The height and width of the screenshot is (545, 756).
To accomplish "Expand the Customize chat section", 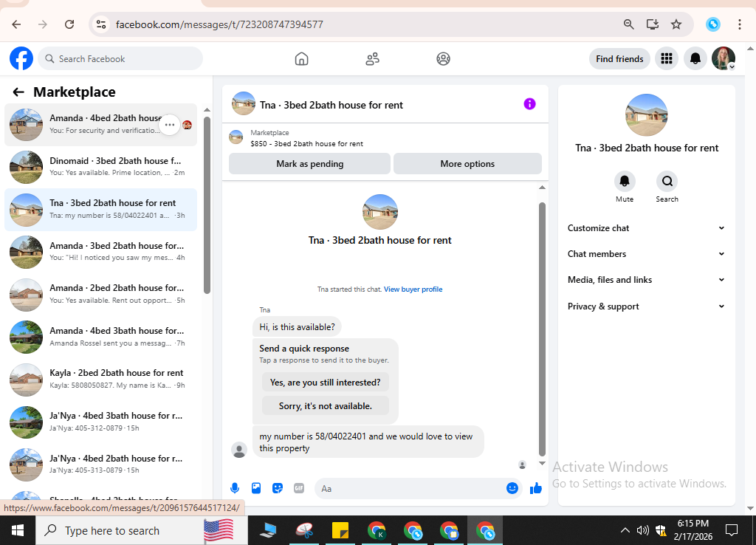I will coord(646,228).
